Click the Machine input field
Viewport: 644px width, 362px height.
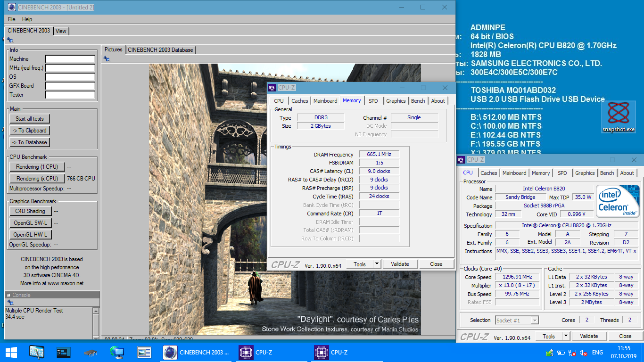tap(70, 59)
